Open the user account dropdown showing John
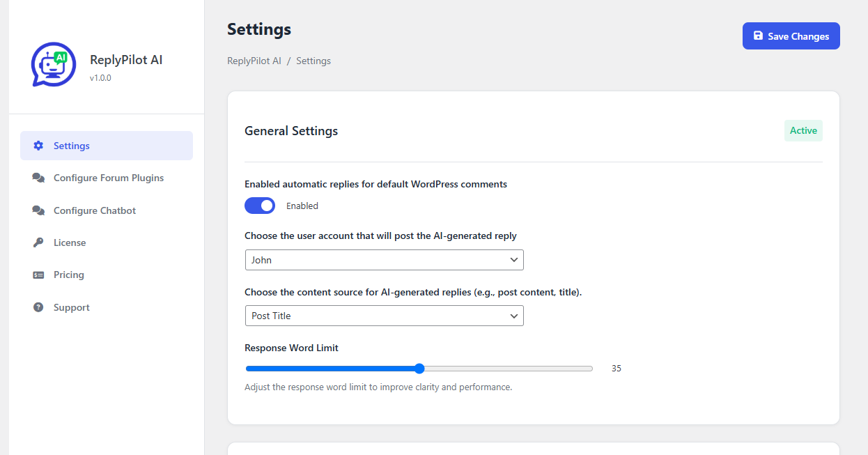The width and height of the screenshot is (868, 455). click(x=384, y=260)
